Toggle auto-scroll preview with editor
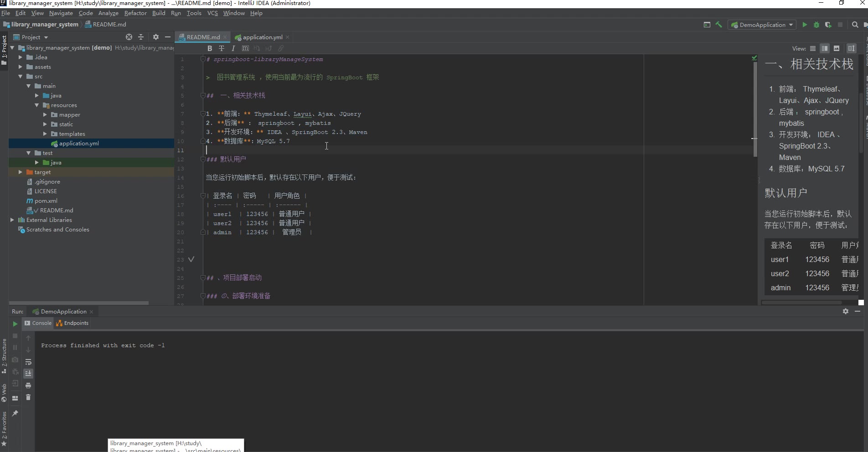Screen dimensions: 868x452 point(851,48)
